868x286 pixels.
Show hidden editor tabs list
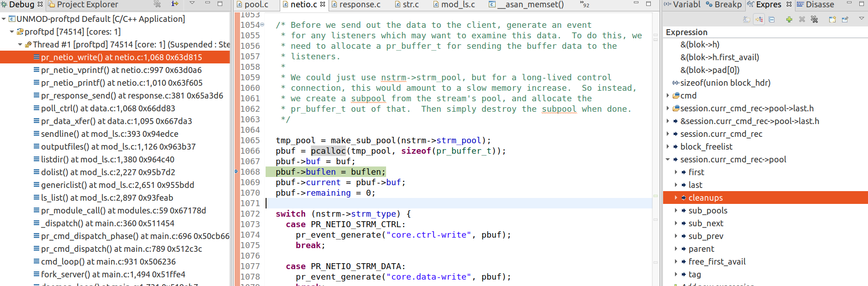click(x=585, y=5)
